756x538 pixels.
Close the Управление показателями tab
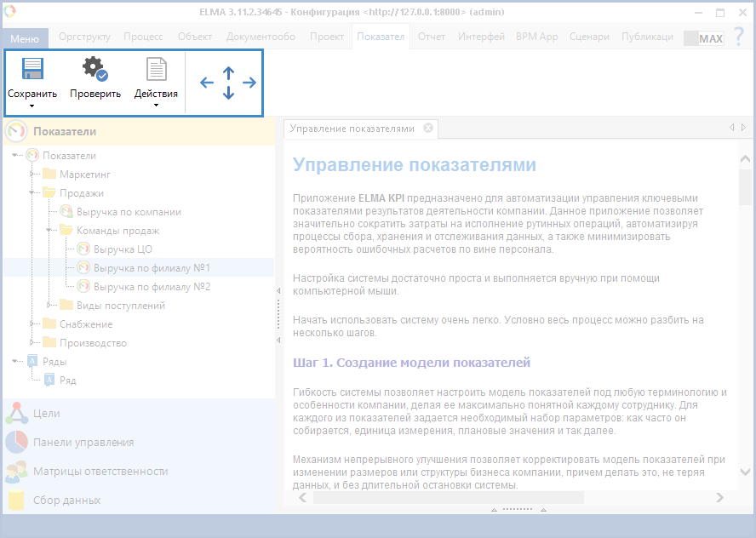click(428, 129)
